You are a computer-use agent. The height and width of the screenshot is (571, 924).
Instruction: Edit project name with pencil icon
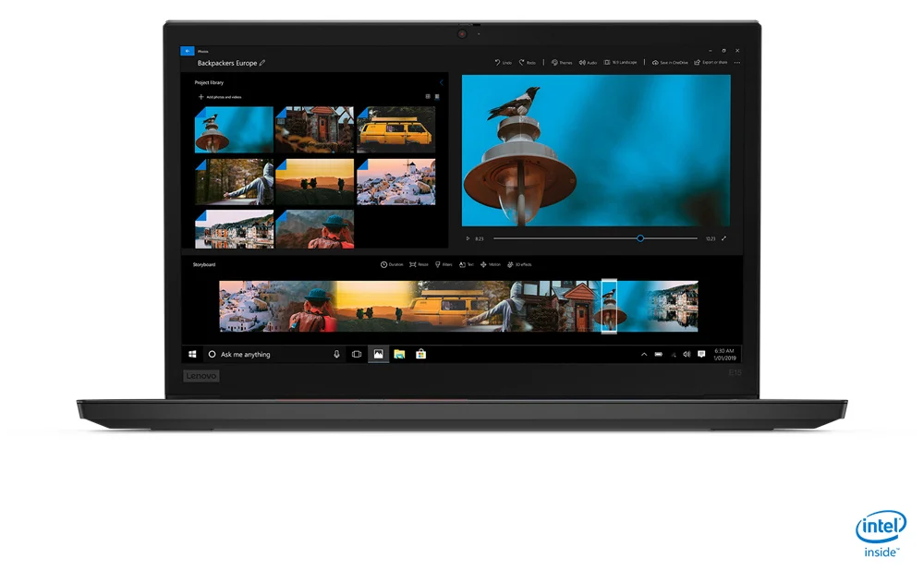click(262, 63)
